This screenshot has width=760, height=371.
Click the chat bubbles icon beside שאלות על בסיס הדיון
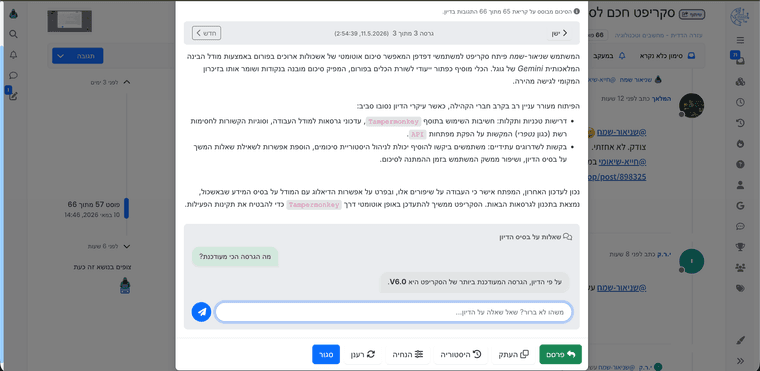click(568, 237)
